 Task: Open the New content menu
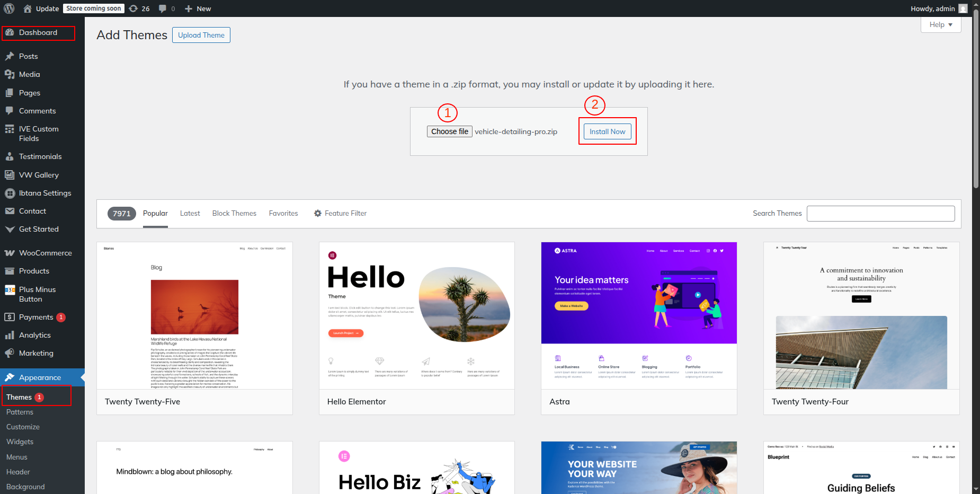[x=198, y=8]
